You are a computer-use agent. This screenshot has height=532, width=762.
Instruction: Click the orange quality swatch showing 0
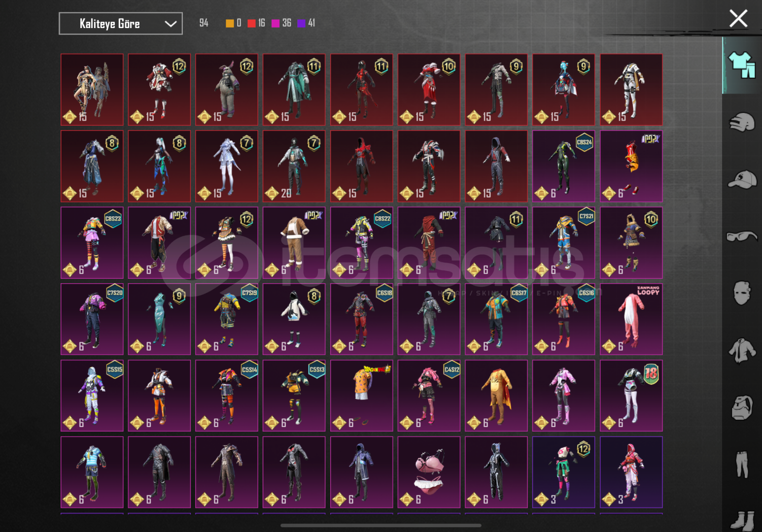[x=230, y=23]
